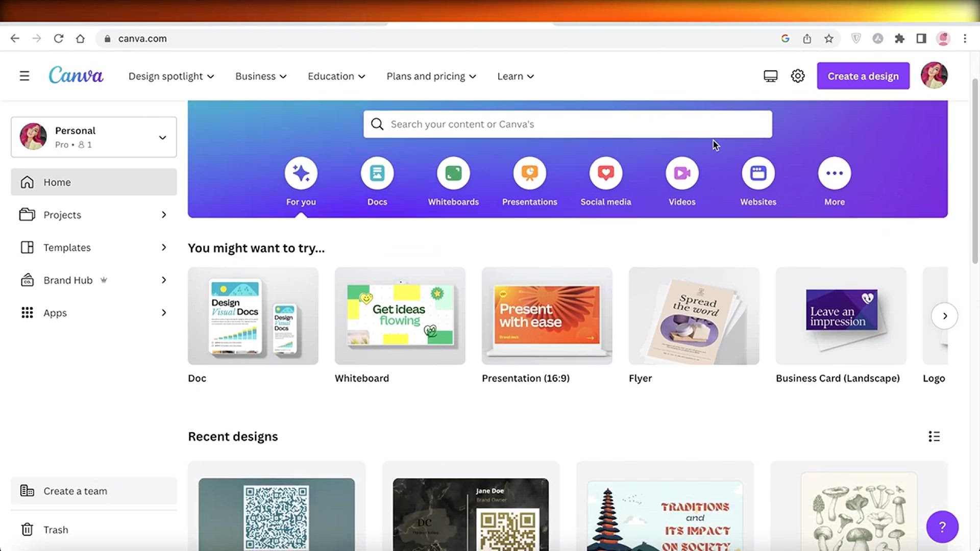980x551 pixels.
Task: Open the Whiteboard template thumbnail
Action: (x=400, y=316)
